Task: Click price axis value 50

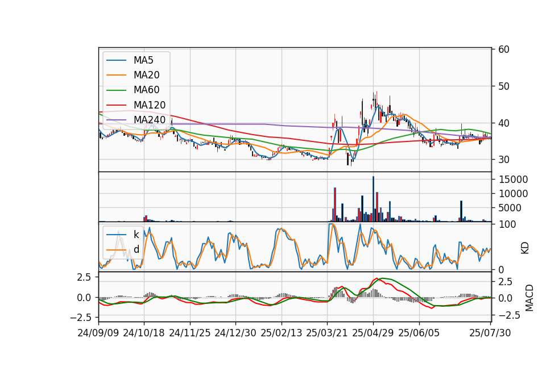Action: (503, 86)
